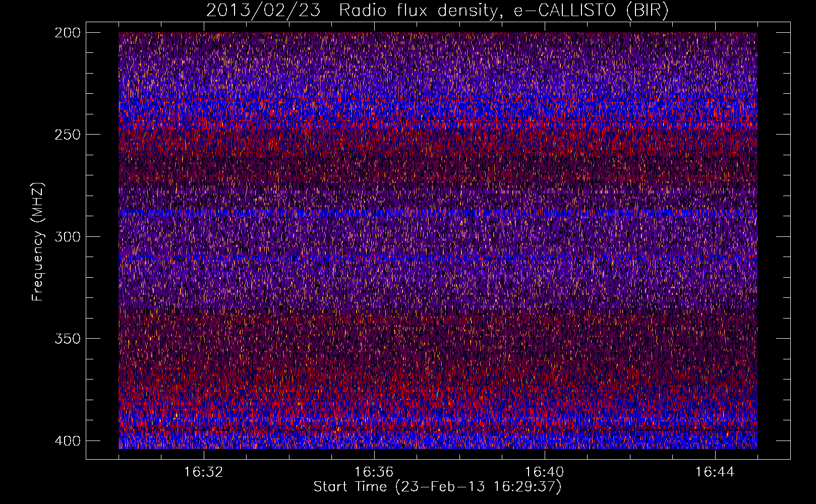Click the "Start Time (23-Feb-13 16:29:37)" label
Image resolution: width=816 pixels, height=504 pixels.
[437, 487]
